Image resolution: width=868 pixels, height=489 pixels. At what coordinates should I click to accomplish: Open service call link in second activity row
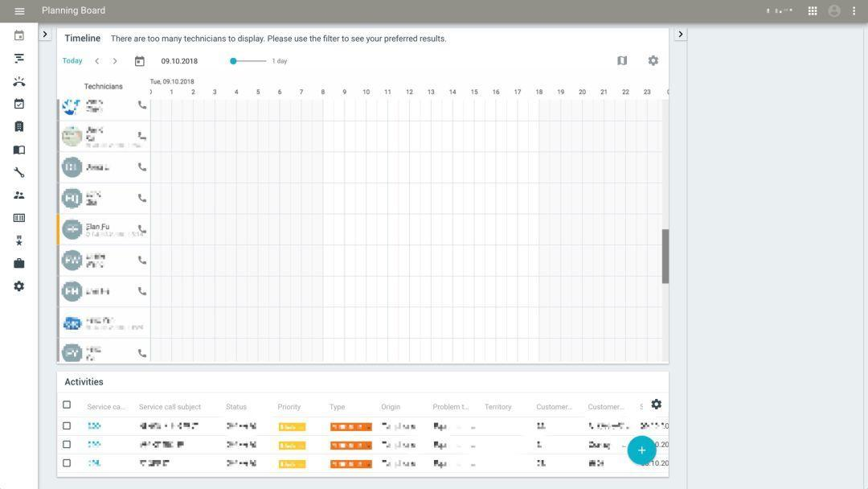point(94,444)
